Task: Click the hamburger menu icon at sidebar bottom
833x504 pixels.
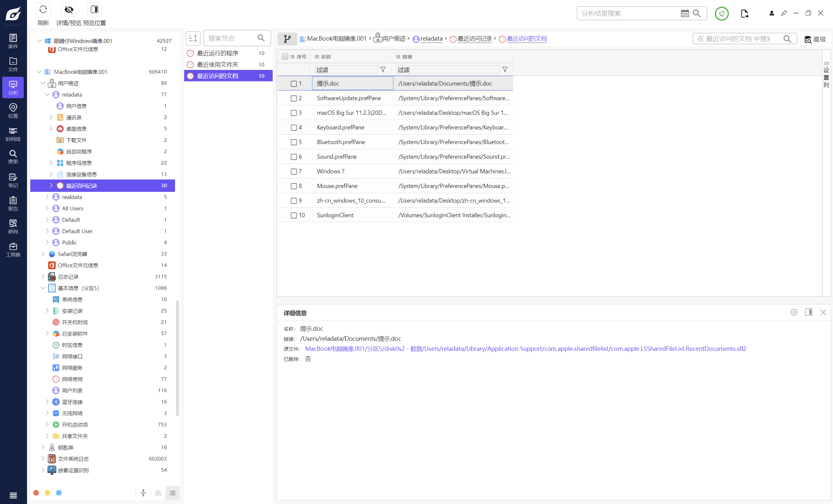Action: pos(13,495)
